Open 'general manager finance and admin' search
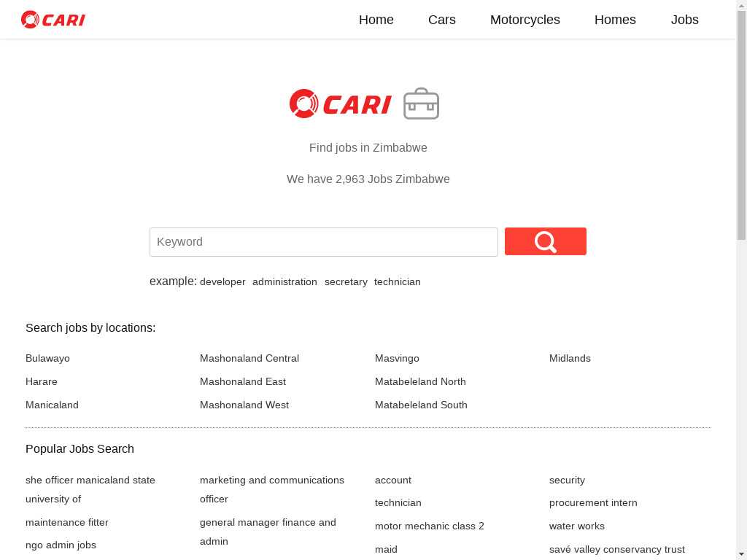Image resolution: width=747 pixels, height=560 pixels. tap(268, 532)
